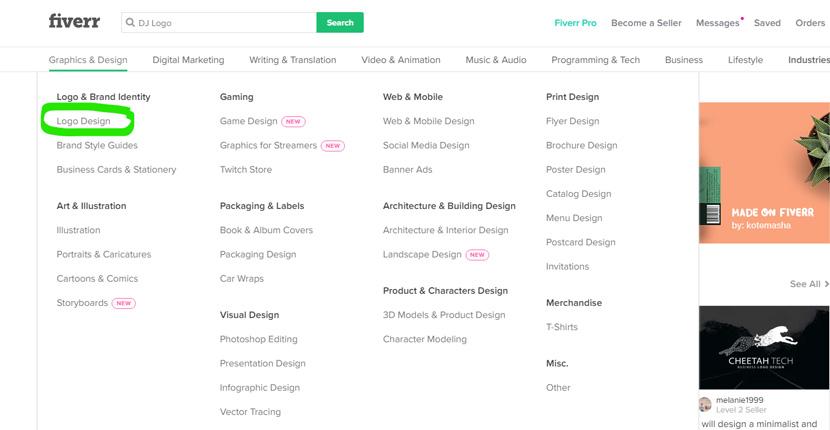Select Logo Design link
Screen dimensions: 830x430
84,121
